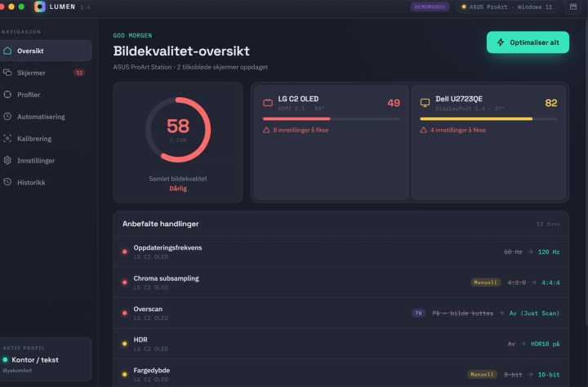Viewport: 588px width, 387px height.
Task: Click the arrow in the 4:2:0 to 4:4:4 change
Action: tap(533, 282)
